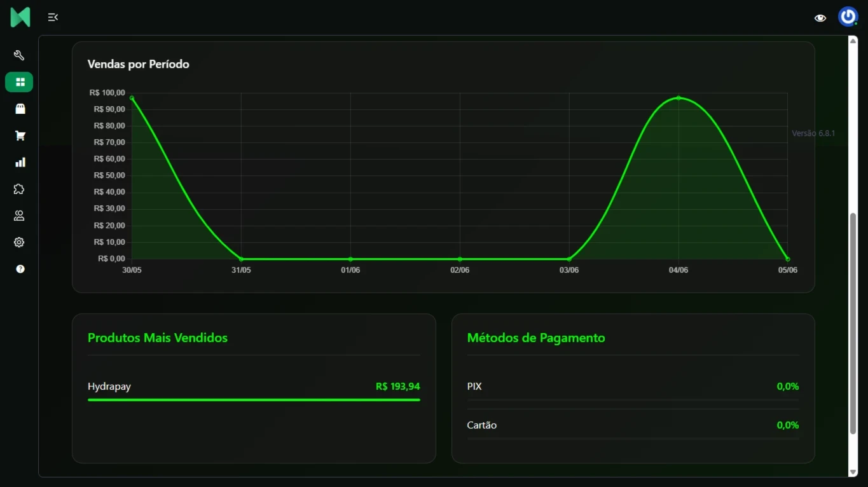
Task: Click the Hydrapay green progress bar
Action: (254, 400)
